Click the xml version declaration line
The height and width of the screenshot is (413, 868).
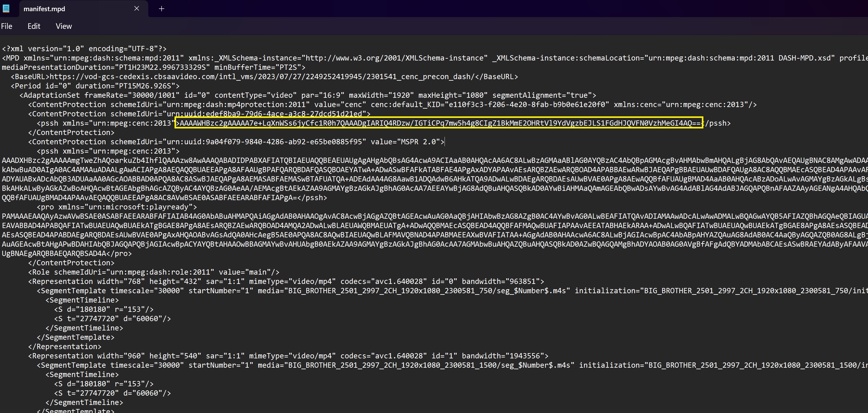click(84, 48)
